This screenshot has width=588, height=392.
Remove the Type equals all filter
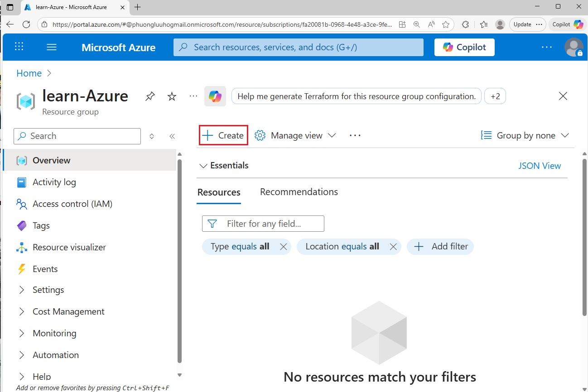point(283,247)
